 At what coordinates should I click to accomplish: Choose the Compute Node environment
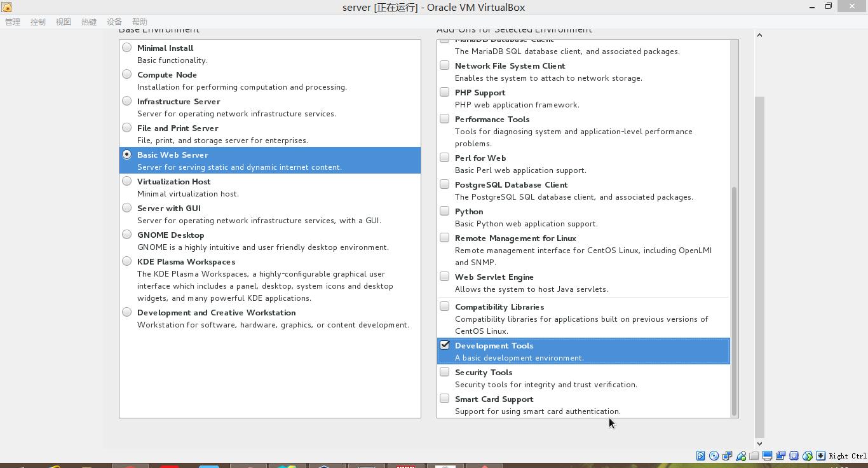127,74
